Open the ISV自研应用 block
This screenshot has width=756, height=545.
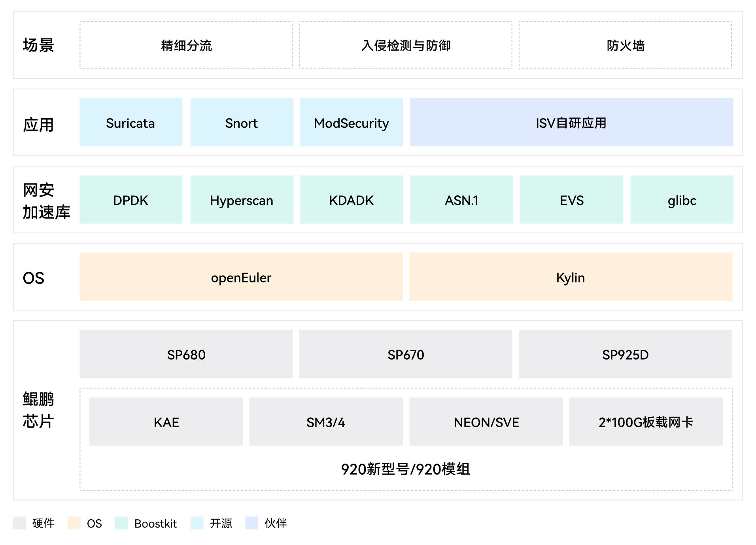pyautogui.click(x=571, y=123)
